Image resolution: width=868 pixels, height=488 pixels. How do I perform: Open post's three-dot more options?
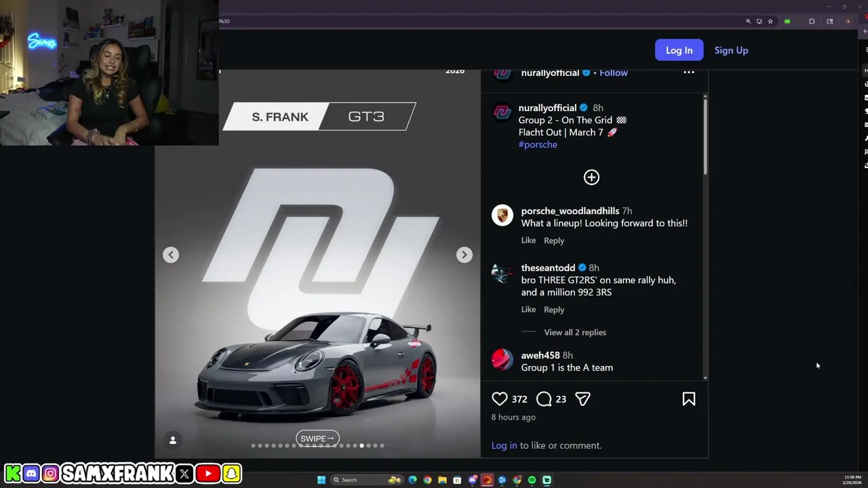(x=688, y=73)
